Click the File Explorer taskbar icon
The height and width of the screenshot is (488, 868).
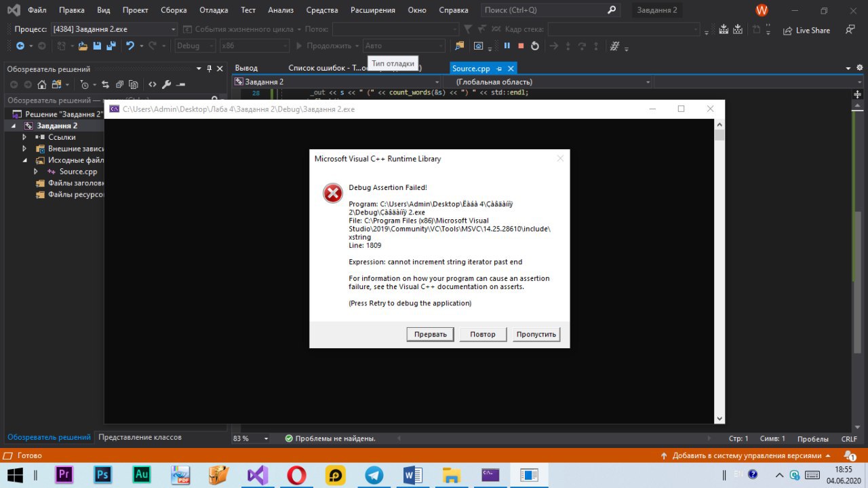451,475
